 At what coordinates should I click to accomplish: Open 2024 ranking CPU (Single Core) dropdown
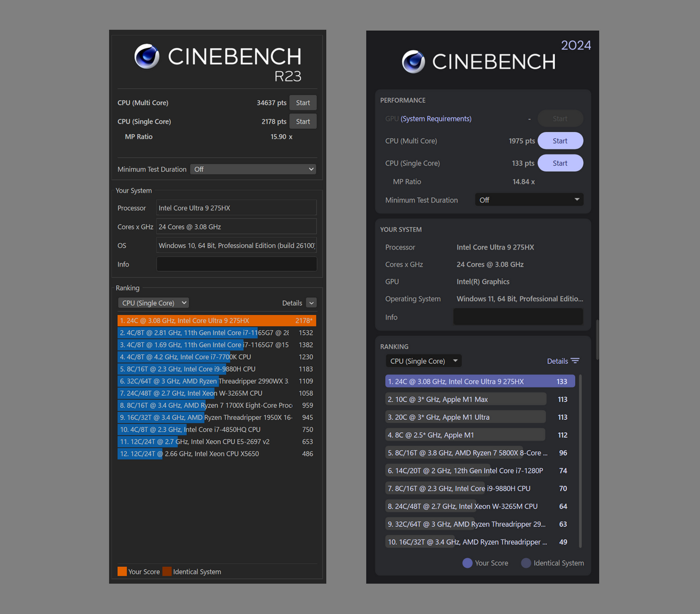423,361
